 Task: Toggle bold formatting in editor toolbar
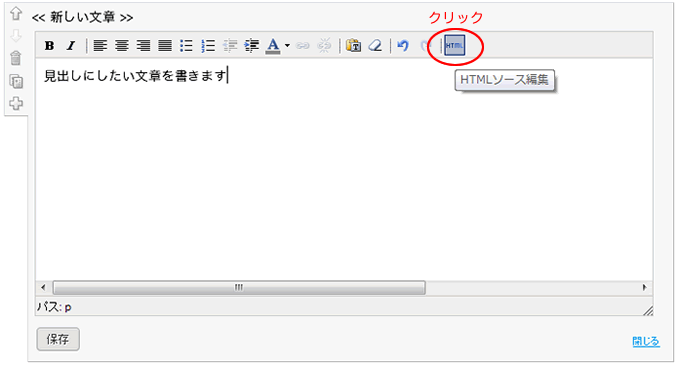coord(49,45)
